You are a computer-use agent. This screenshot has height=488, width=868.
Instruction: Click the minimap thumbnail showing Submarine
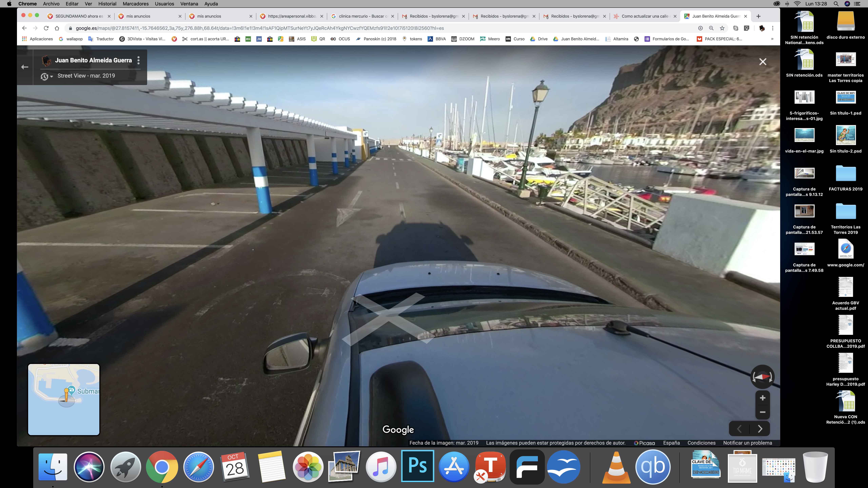click(x=64, y=399)
